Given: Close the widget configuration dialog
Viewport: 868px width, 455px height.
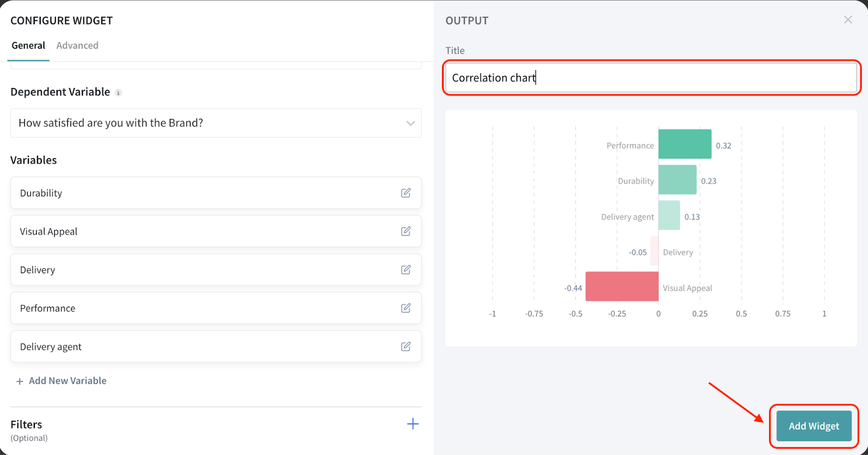Looking at the screenshot, I should coord(848,20).
